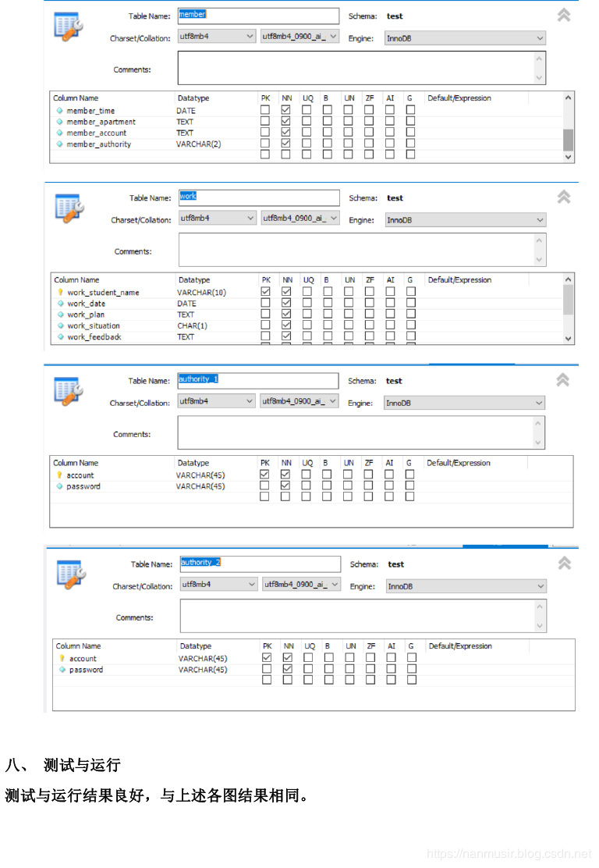
Task: Click the key icon of authority_2 account column
Action: [x=62, y=658]
